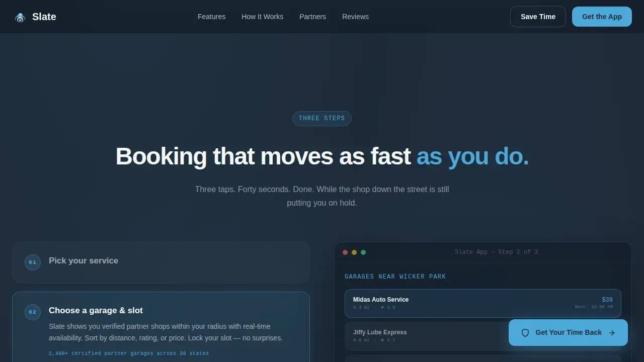The height and width of the screenshot is (362, 644).
Task: Select the Choose a garage & slot step
Action: point(161,327)
